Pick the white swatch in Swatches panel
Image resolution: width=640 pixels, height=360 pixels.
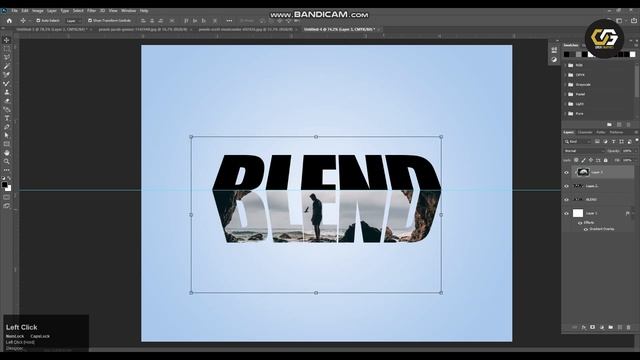[633, 54]
